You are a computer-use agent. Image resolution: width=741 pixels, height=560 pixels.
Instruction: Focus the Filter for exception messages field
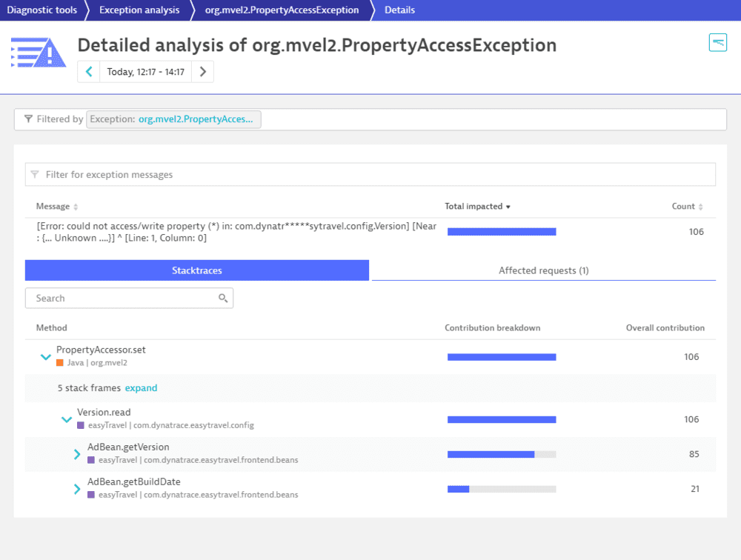click(370, 175)
